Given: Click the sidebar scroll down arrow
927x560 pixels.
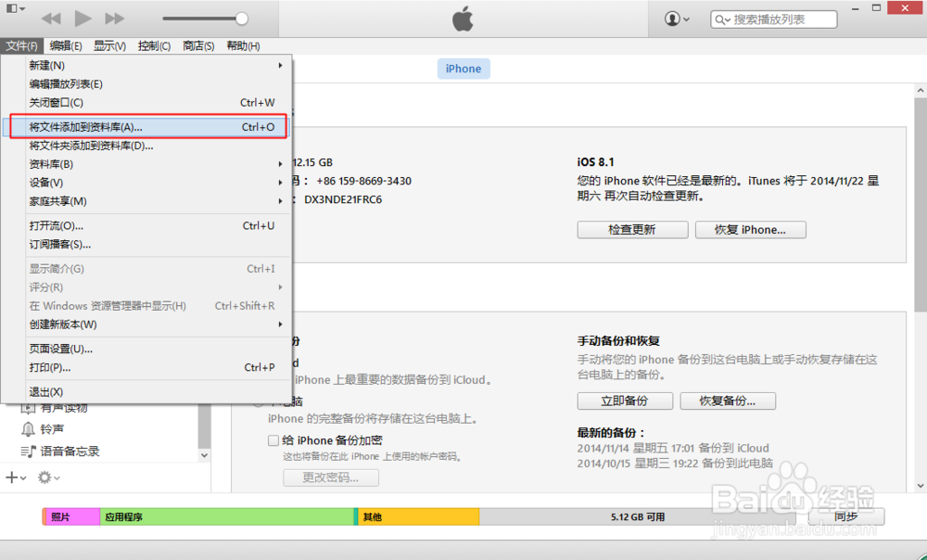Looking at the screenshot, I should [x=204, y=455].
